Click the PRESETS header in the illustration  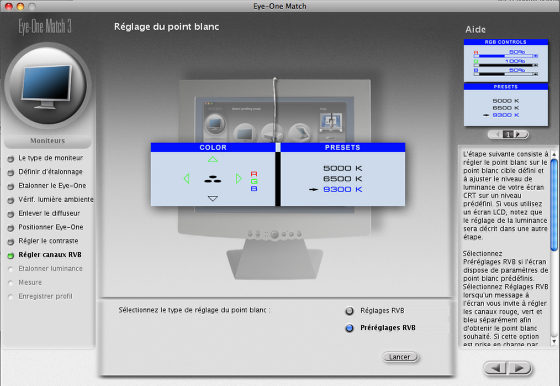(x=343, y=147)
